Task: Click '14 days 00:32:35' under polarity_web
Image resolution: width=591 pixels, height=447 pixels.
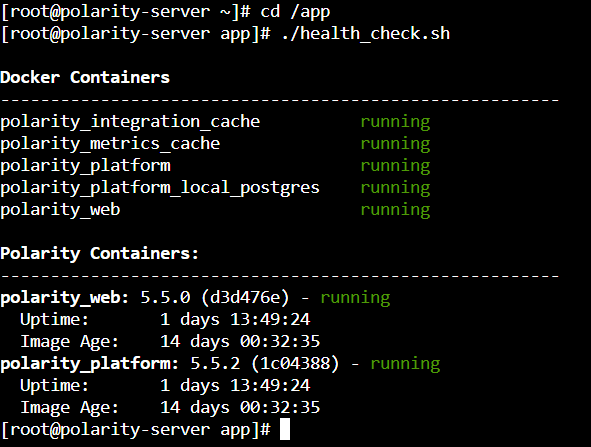Action: (240, 341)
